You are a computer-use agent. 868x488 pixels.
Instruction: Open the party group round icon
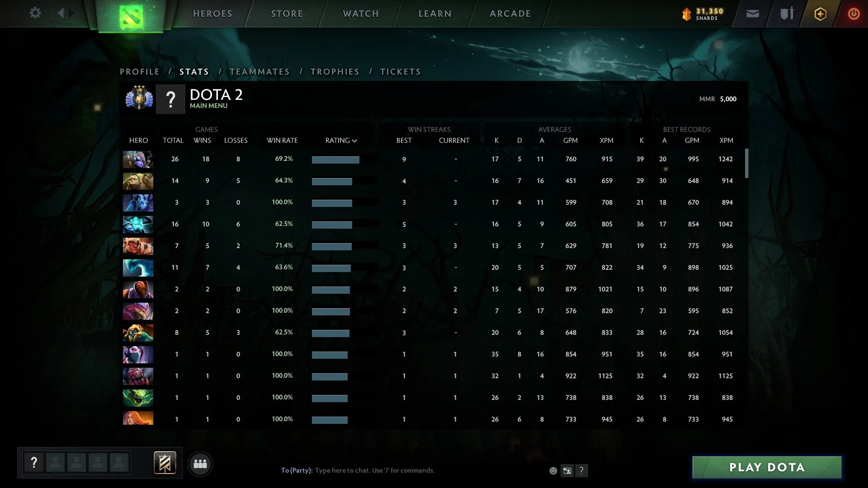pyautogui.click(x=200, y=464)
